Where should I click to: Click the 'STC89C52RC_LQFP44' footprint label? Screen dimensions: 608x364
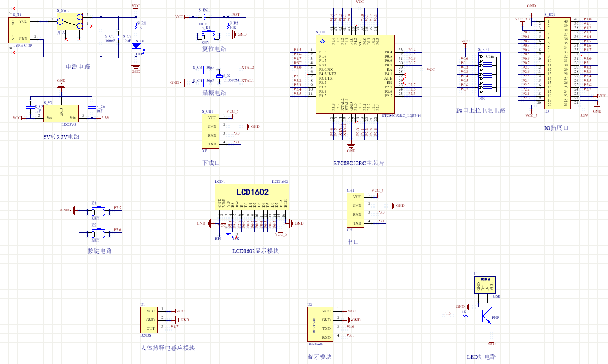point(401,115)
